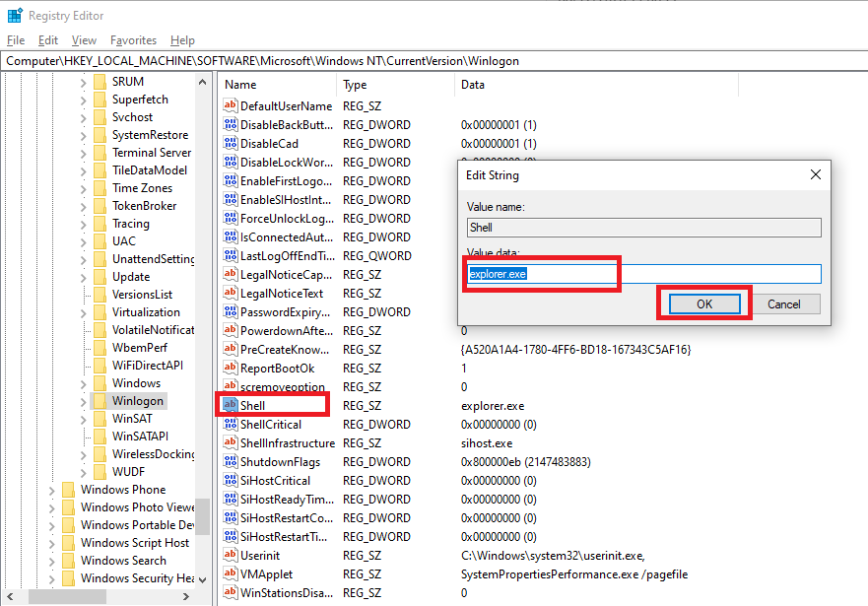
Task: Click the string icon next to VMApplet
Action: point(232,573)
